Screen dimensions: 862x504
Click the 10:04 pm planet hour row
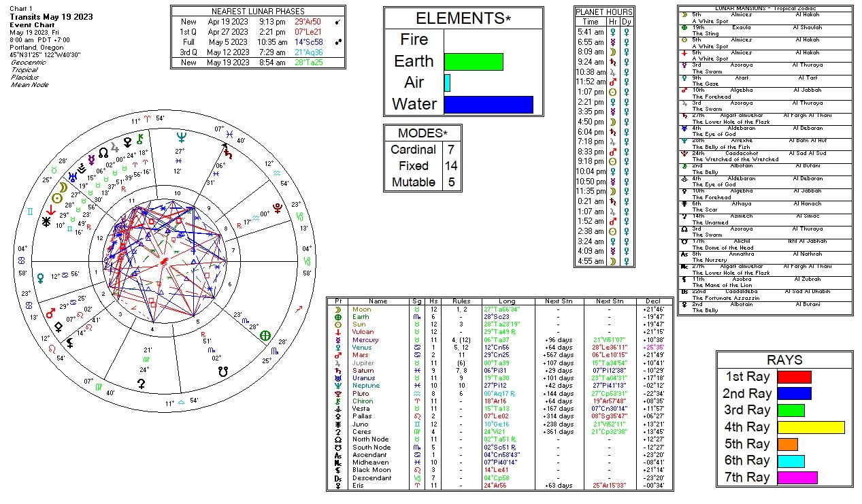[604, 171]
